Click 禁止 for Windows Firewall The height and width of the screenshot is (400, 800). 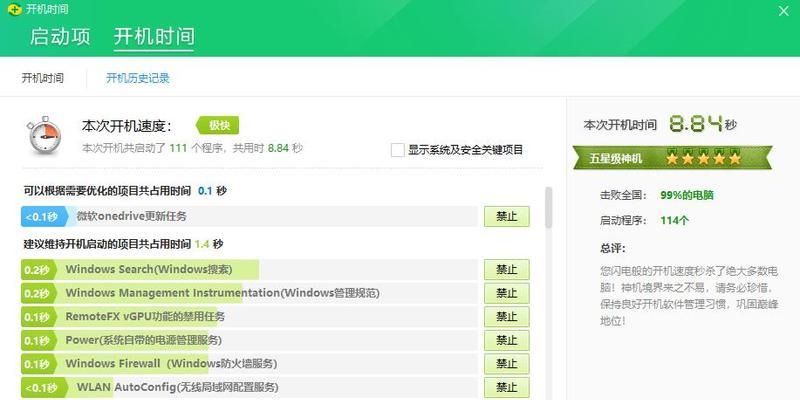[x=507, y=364]
